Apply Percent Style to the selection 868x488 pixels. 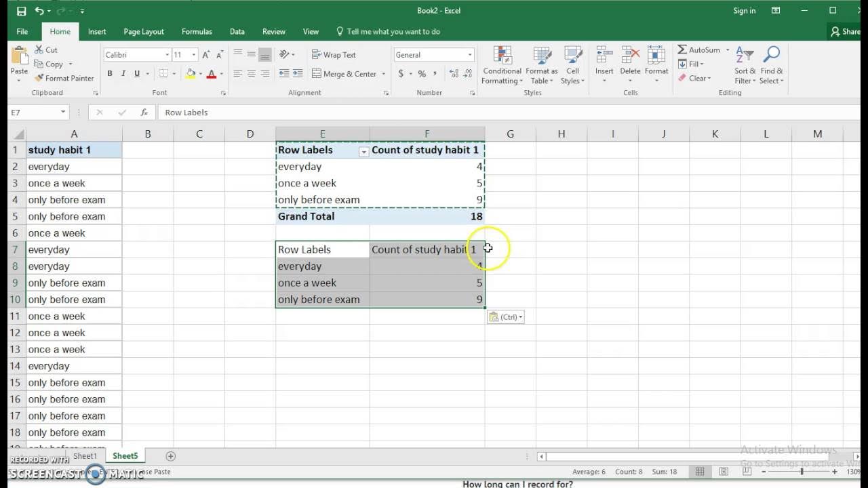422,74
